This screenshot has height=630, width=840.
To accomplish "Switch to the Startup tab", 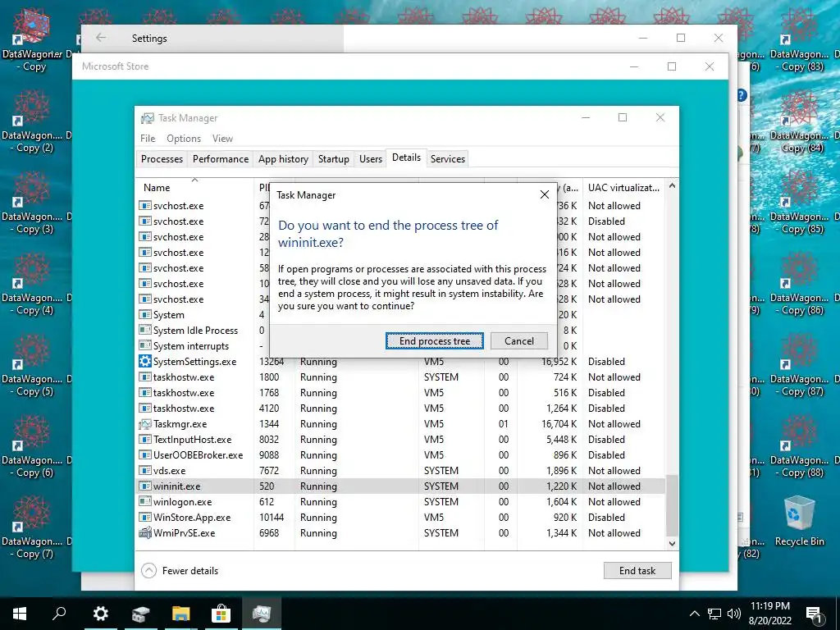I will [x=333, y=159].
